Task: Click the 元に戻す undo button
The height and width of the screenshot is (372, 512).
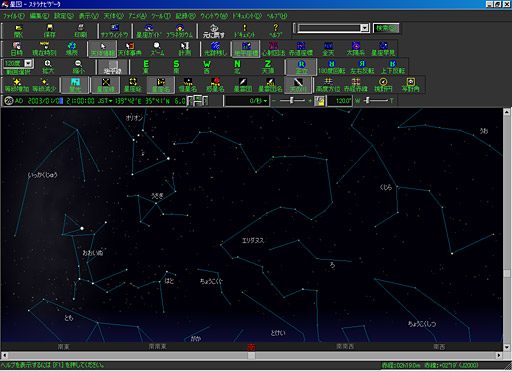Action: pos(214,31)
